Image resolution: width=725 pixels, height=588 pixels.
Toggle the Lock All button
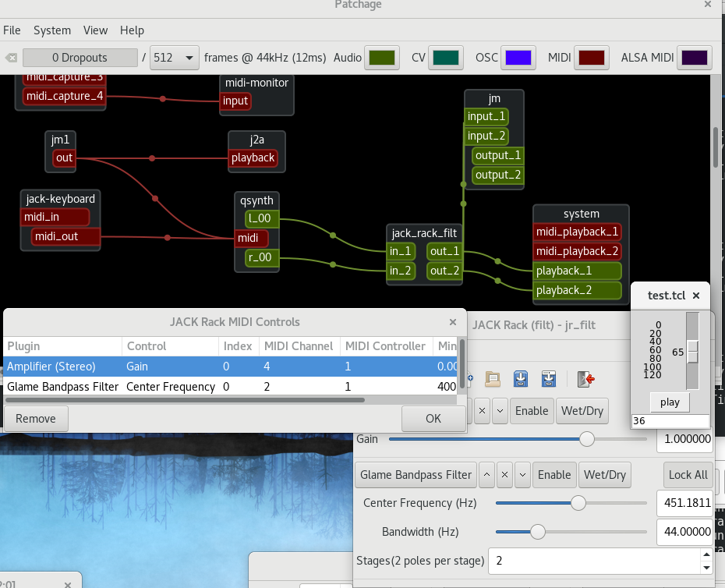(x=688, y=475)
